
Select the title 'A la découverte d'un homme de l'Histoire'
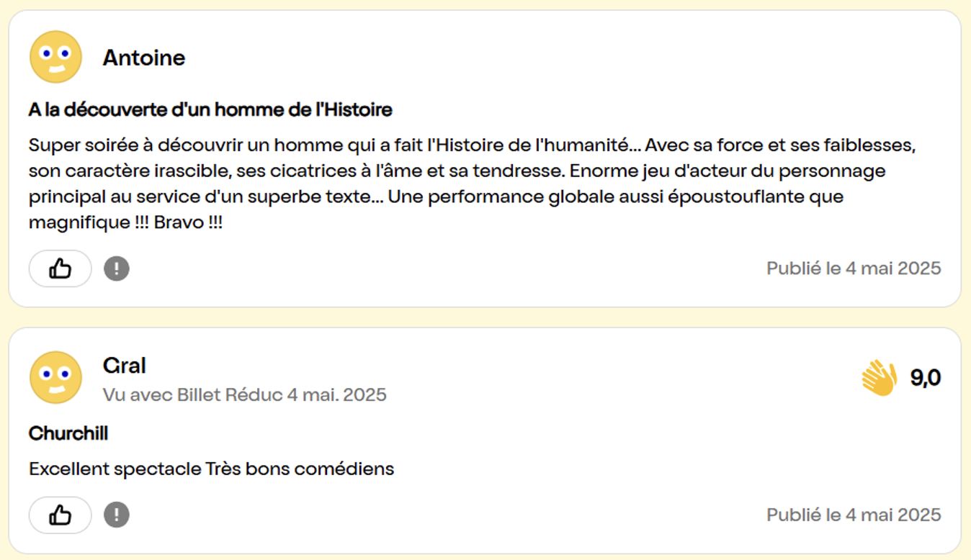[x=210, y=110]
